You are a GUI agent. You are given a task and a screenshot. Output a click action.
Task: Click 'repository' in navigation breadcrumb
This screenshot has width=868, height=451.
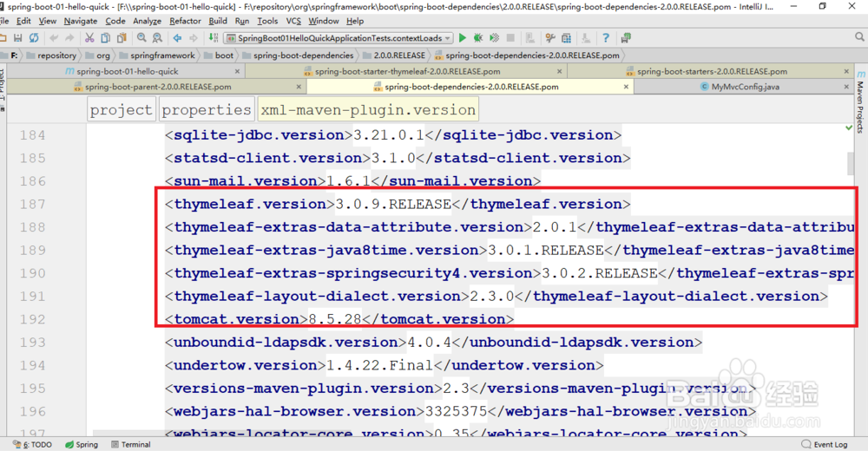(x=51, y=56)
